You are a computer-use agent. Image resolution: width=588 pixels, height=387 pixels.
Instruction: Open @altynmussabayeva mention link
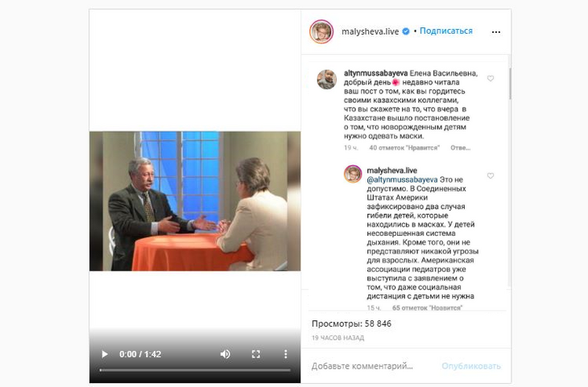point(402,180)
